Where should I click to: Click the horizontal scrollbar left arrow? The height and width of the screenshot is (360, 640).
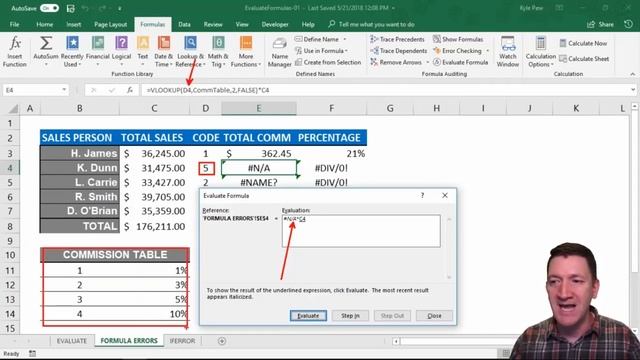click(x=396, y=341)
